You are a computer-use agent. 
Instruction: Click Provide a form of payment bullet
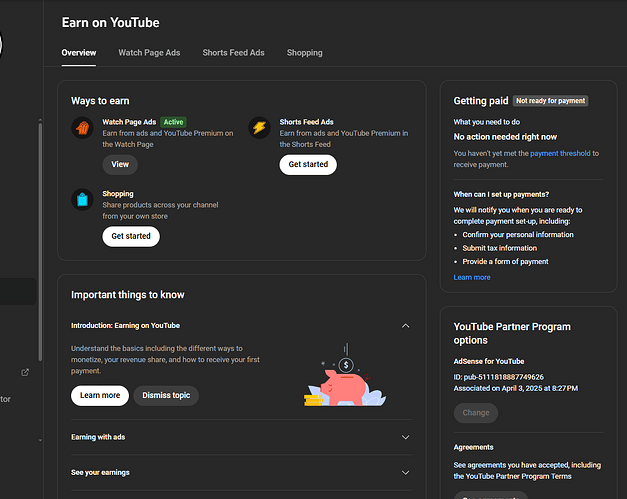pyautogui.click(x=505, y=261)
